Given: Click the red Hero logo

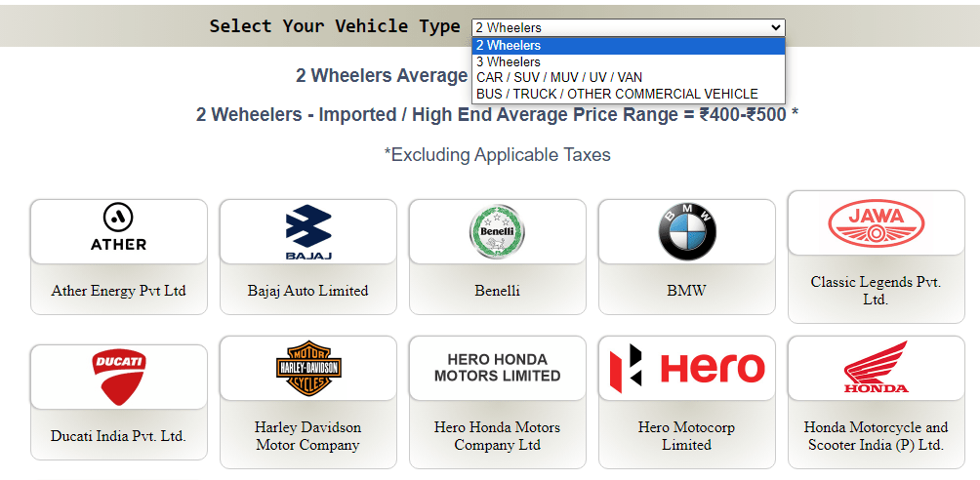Looking at the screenshot, I should tap(687, 368).
